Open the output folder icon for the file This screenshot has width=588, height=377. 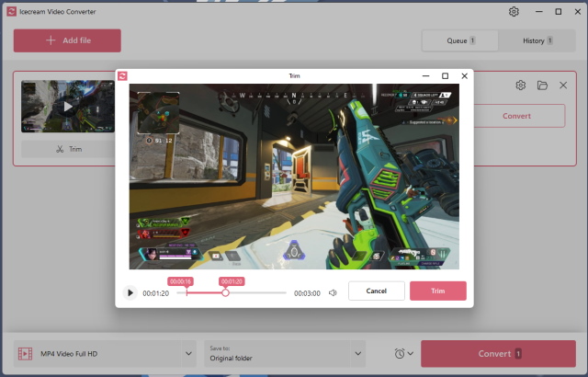(x=542, y=86)
